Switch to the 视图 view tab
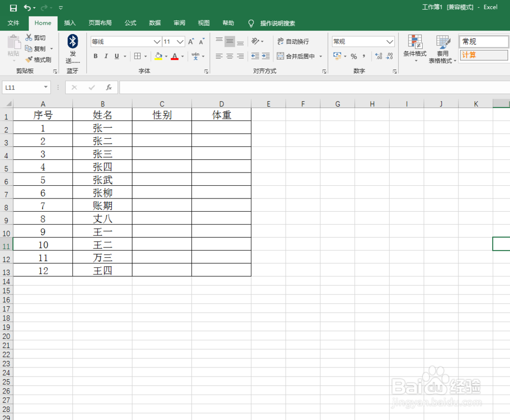 203,23
